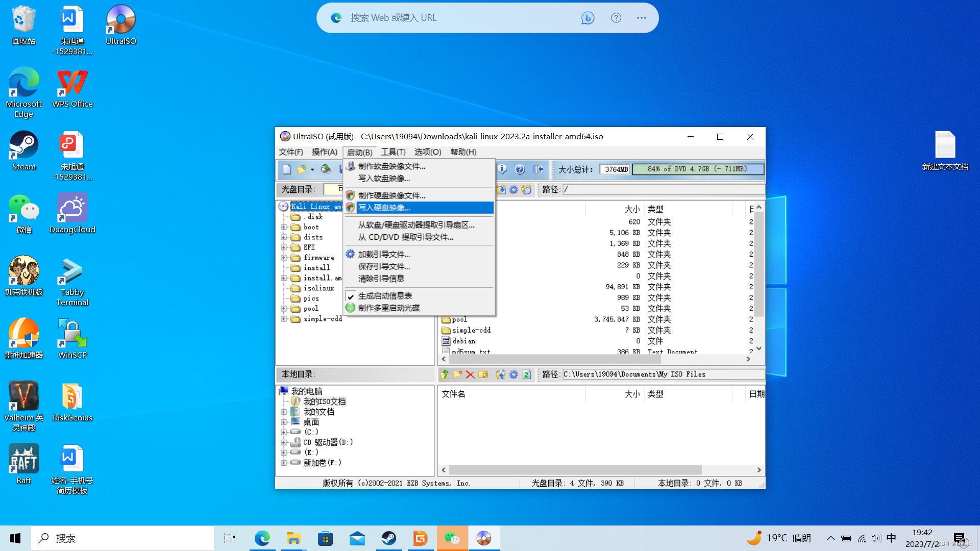Expand the (C:) drive node
Screen dimensions: 980x551
pyautogui.click(x=284, y=432)
